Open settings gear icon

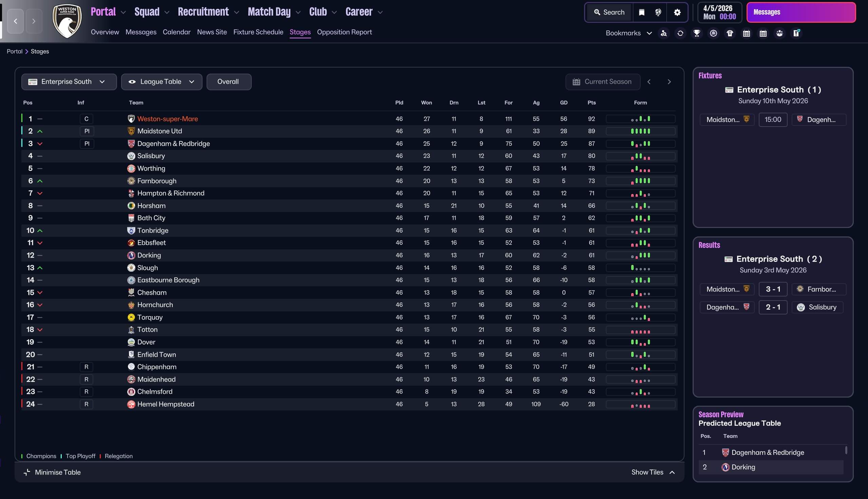[677, 12]
